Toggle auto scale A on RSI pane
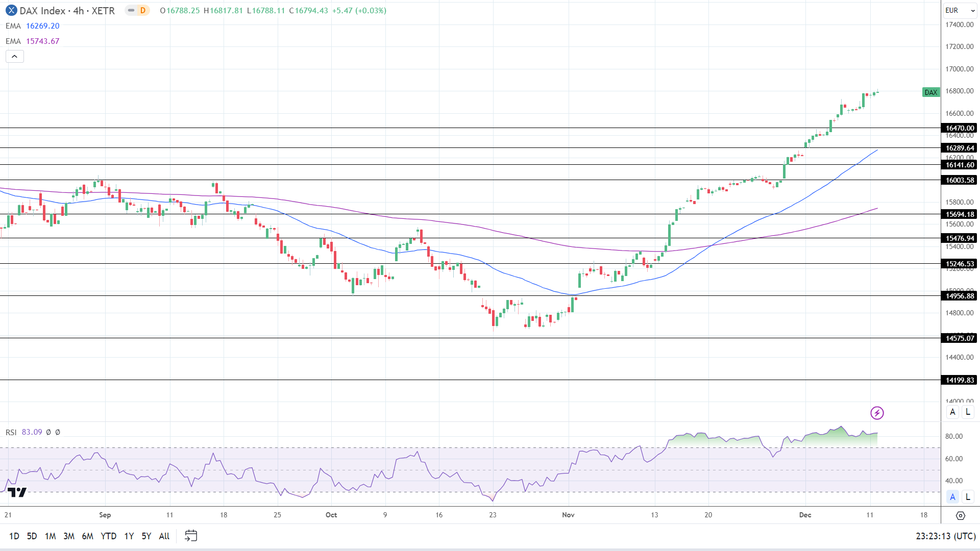 coord(952,496)
